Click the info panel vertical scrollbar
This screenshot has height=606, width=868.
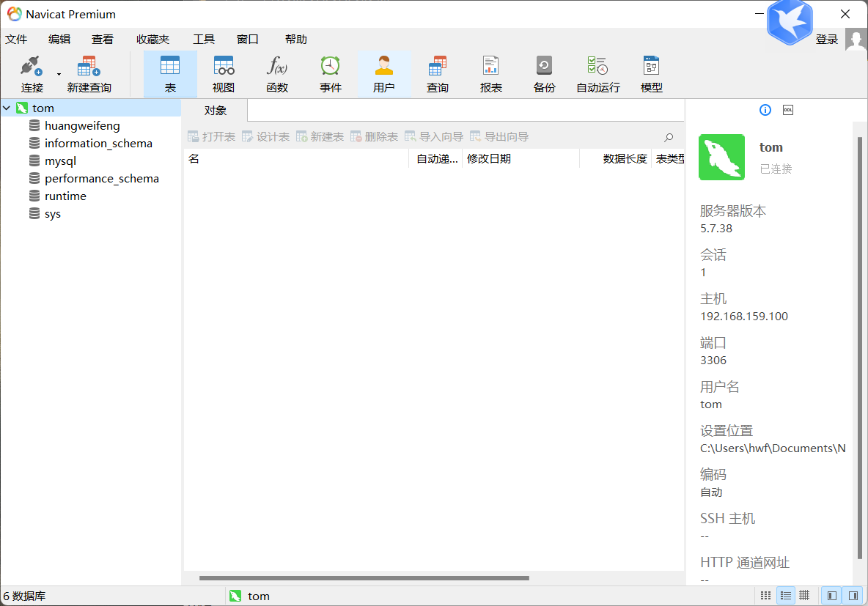click(860, 347)
